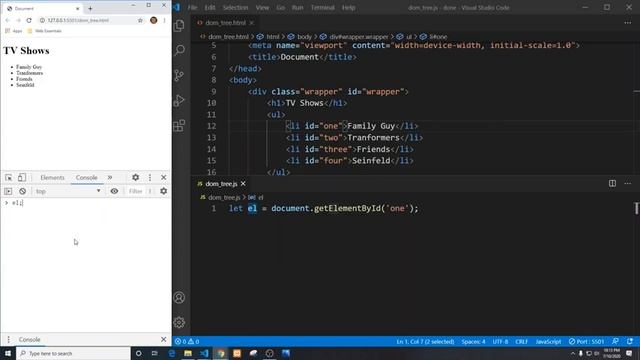
Task: Open the JavaScript context 'top' dropdown
Action: click(68, 191)
